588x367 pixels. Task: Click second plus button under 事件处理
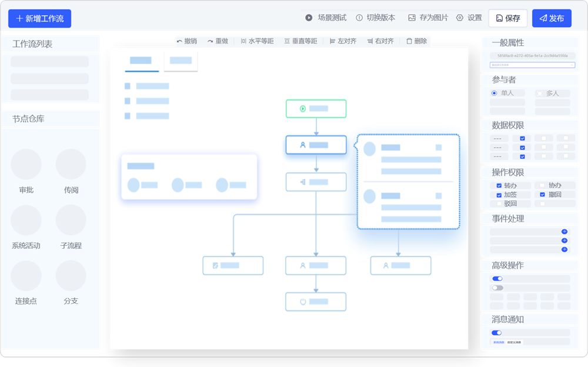(x=564, y=241)
